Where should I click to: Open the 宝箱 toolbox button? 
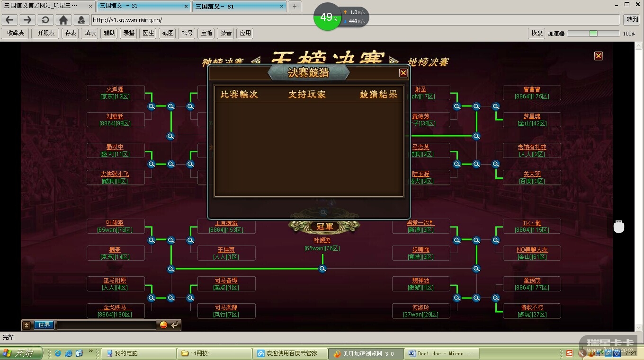(206, 33)
